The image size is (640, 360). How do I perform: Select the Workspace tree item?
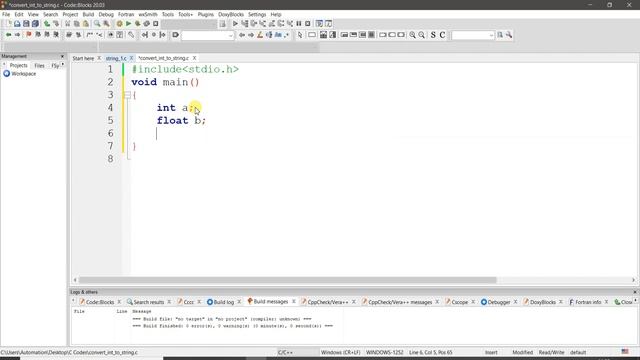[24, 74]
